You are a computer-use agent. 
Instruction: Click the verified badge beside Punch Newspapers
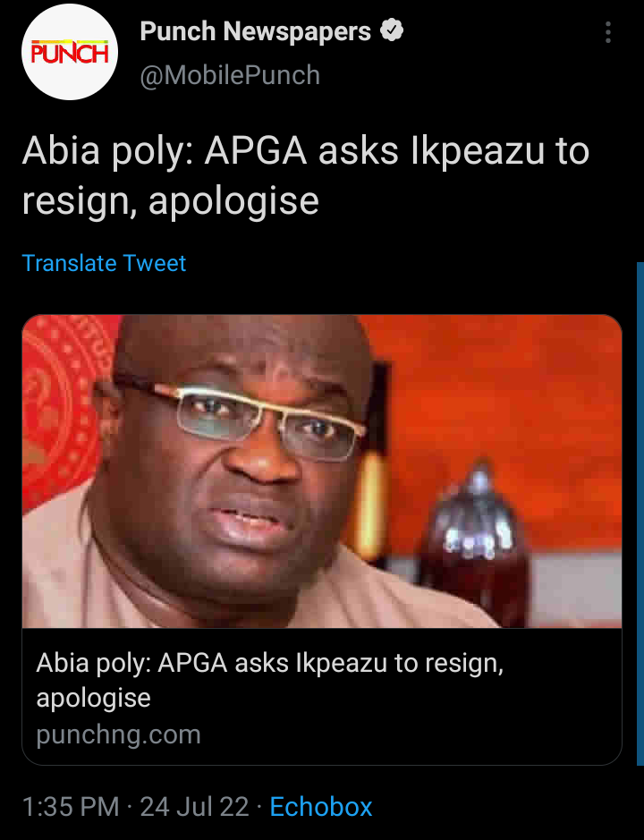click(392, 30)
